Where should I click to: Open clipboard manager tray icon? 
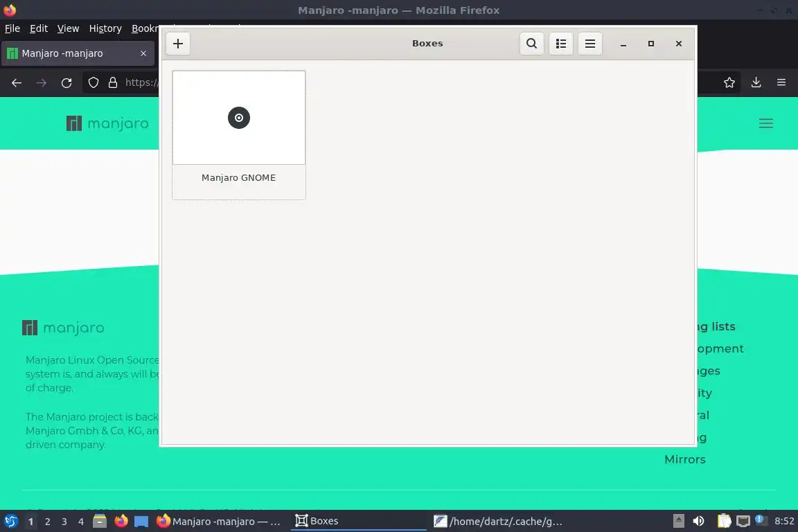click(x=724, y=522)
